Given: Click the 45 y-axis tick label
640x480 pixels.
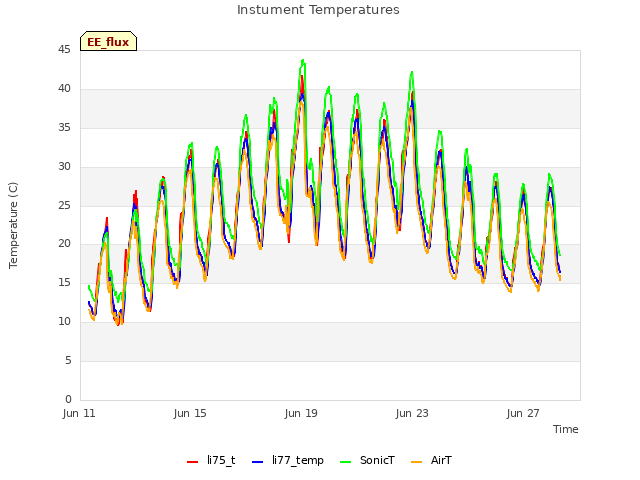Looking at the screenshot, I should click(64, 50).
